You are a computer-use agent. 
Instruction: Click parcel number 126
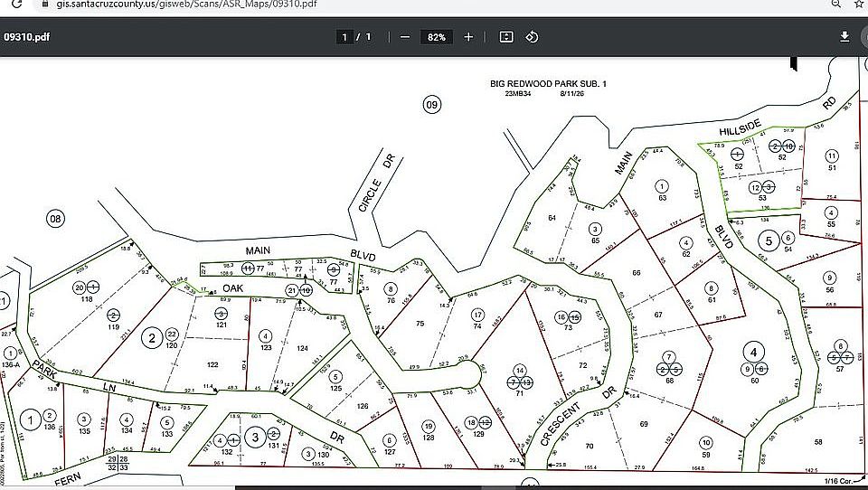point(363,406)
